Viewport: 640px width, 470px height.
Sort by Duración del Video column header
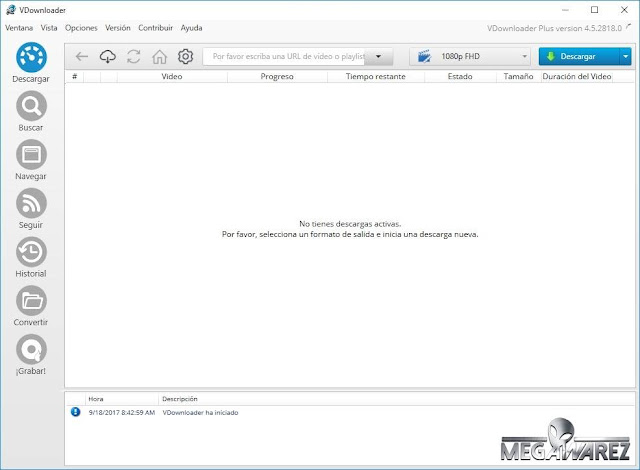[x=577, y=76]
